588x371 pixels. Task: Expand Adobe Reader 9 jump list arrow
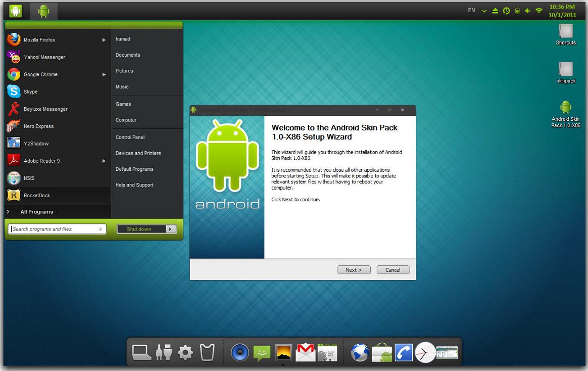104,161
